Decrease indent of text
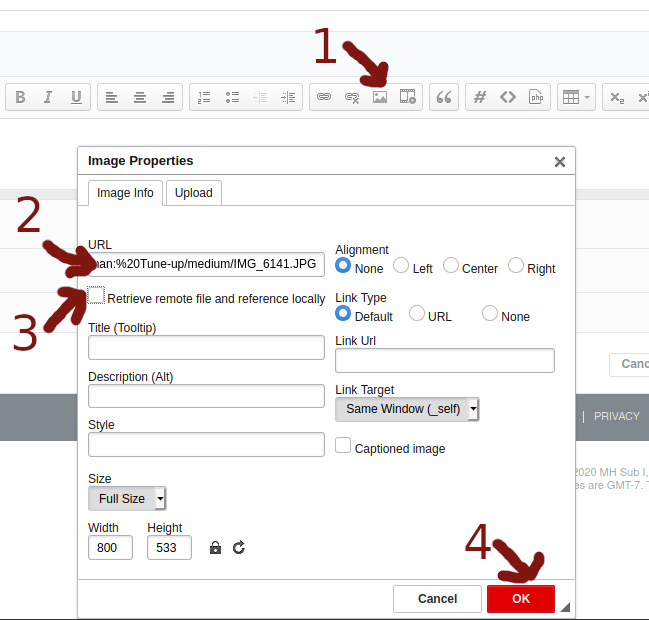Viewport: 649px width, 620px height. coord(260,97)
